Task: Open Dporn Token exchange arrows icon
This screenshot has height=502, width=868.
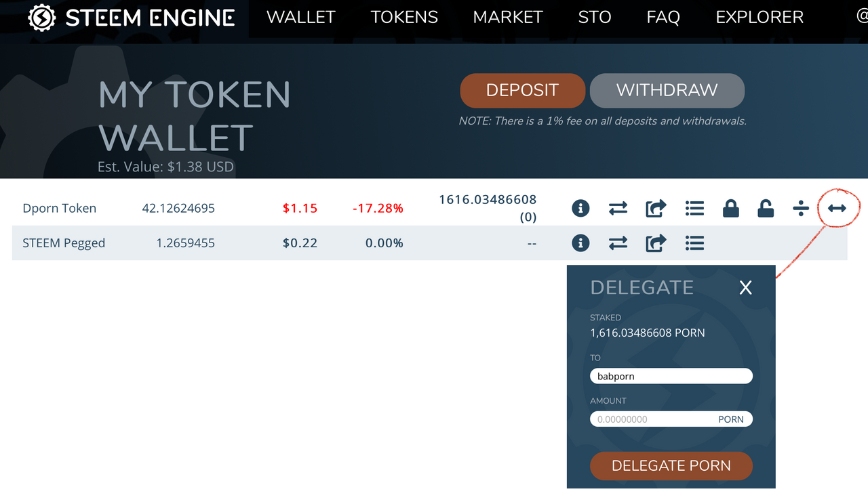Action: click(618, 209)
